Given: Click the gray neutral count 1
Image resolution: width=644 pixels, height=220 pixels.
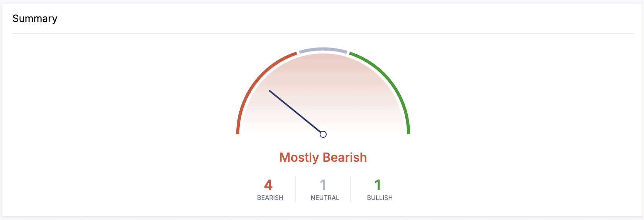Looking at the screenshot, I should click(323, 185).
